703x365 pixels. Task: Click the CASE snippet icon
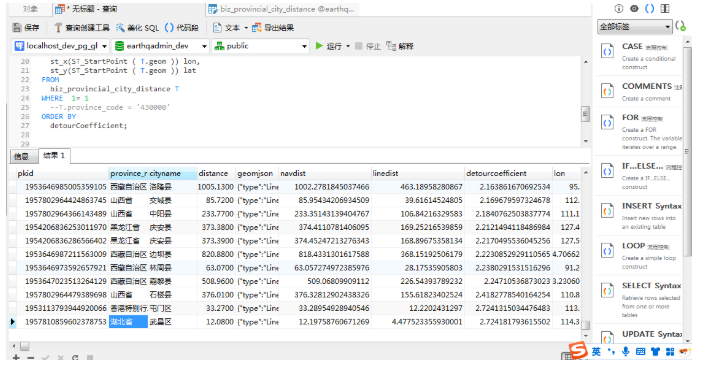pos(607,51)
